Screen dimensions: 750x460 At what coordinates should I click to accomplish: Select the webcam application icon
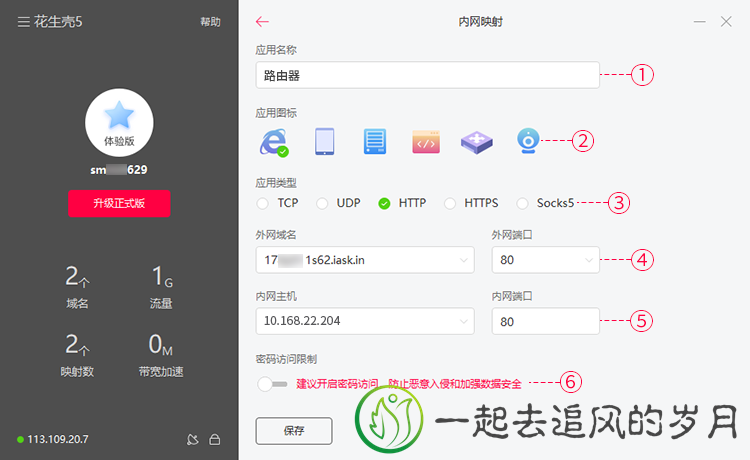pyautogui.click(x=529, y=141)
